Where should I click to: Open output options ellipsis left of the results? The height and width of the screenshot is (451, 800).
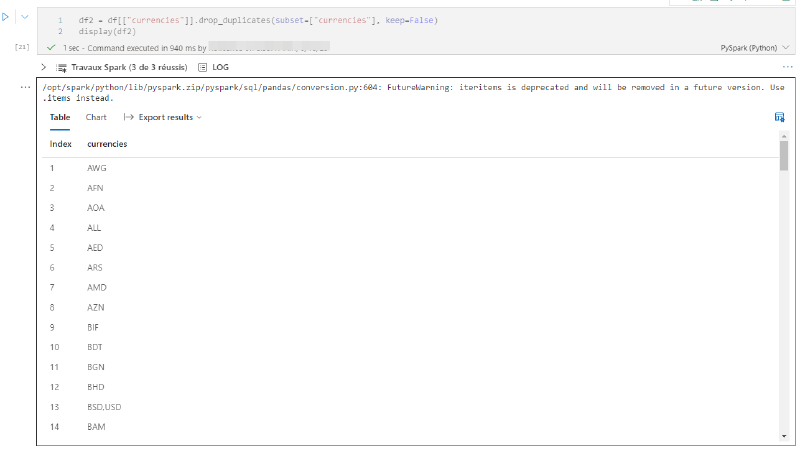pyautogui.click(x=25, y=87)
